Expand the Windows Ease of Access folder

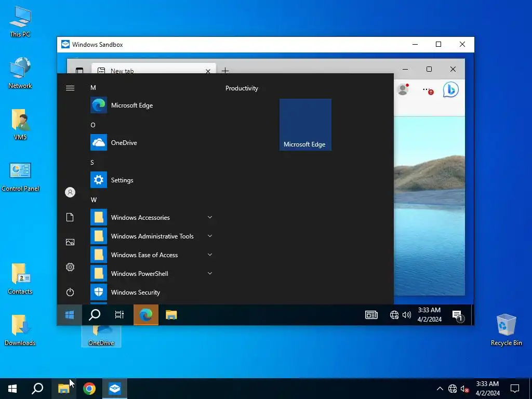(152, 255)
